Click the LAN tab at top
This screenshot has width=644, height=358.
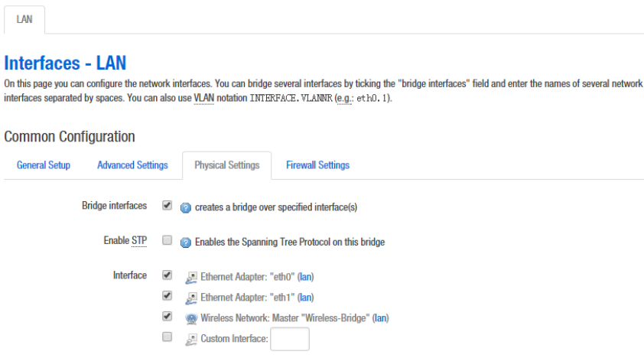[x=24, y=19]
